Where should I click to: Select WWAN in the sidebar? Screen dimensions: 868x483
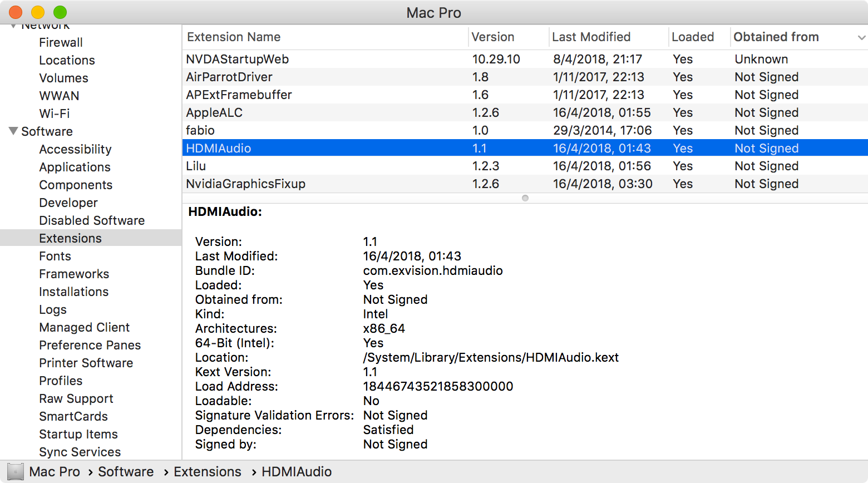[59, 96]
